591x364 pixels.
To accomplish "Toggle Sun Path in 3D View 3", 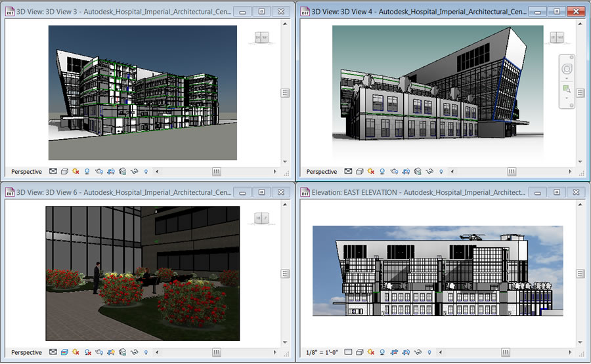I will click(76, 171).
